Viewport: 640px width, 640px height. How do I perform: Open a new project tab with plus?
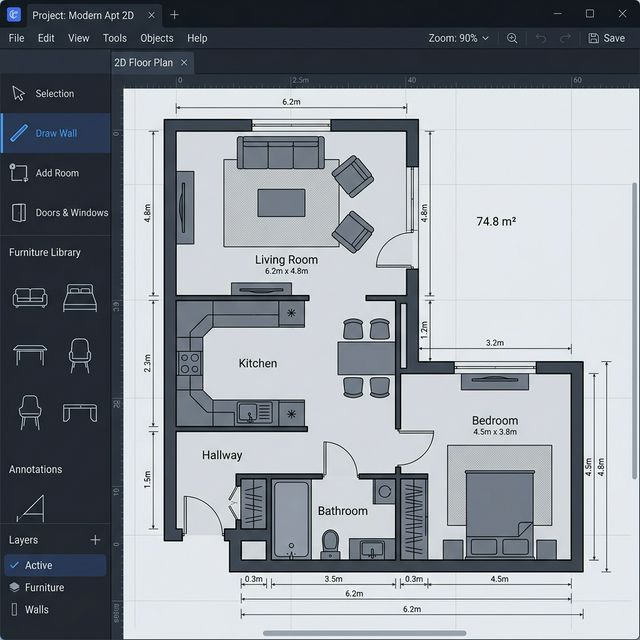click(x=174, y=15)
